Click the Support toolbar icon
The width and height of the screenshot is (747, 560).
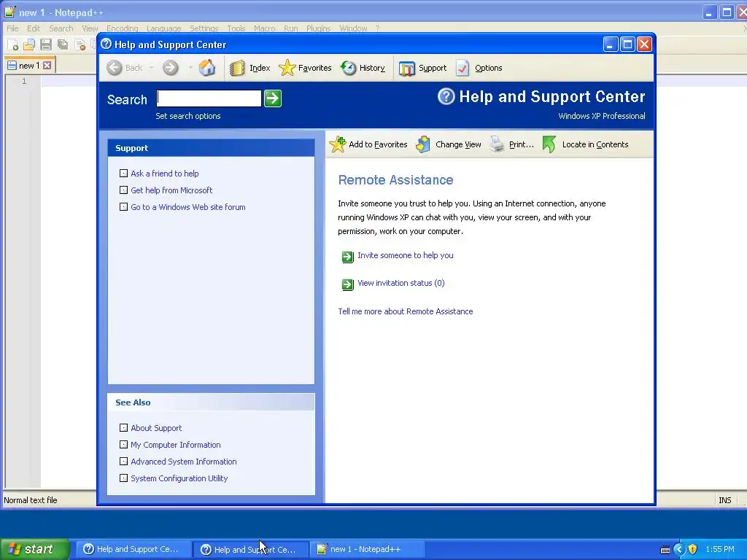tap(407, 69)
